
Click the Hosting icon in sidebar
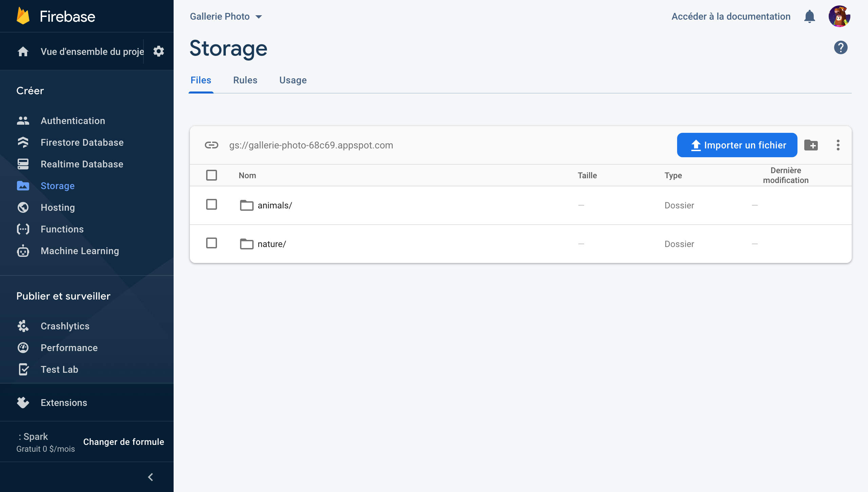pyautogui.click(x=23, y=207)
